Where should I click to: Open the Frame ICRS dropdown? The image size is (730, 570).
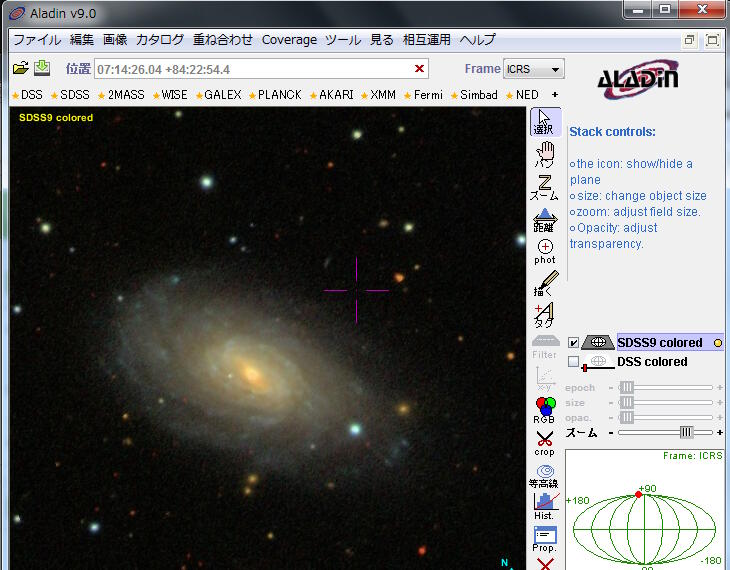[x=534, y=69]
